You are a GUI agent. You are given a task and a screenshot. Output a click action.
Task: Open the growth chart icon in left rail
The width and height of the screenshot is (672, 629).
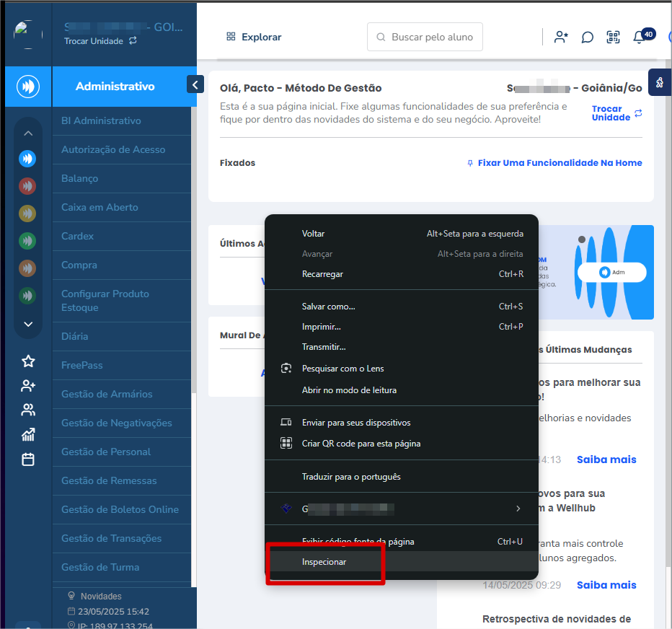(28, 435)
